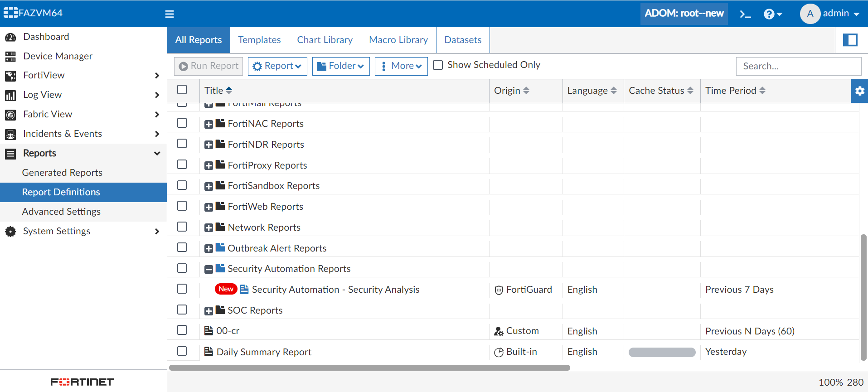Sort by Title column arrows
868x392 pixels.
click(x=229, y=91)
